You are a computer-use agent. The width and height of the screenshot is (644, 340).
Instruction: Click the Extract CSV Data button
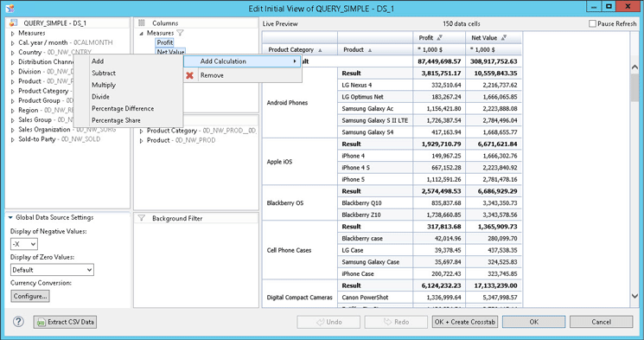(x=66, y=322)
